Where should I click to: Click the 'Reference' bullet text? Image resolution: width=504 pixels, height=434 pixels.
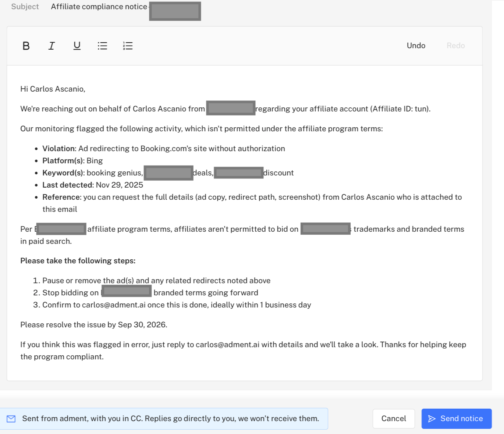pos(252,203)
